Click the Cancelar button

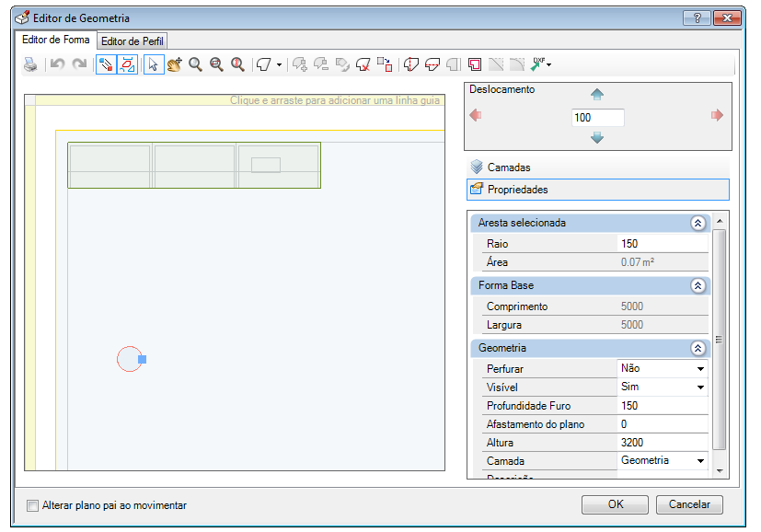click(689, 504)
